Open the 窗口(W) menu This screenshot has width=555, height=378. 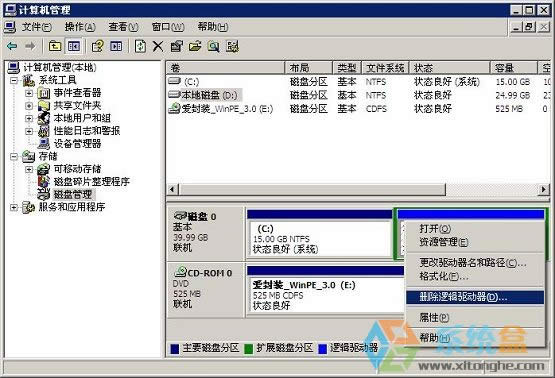pos(168,27)
